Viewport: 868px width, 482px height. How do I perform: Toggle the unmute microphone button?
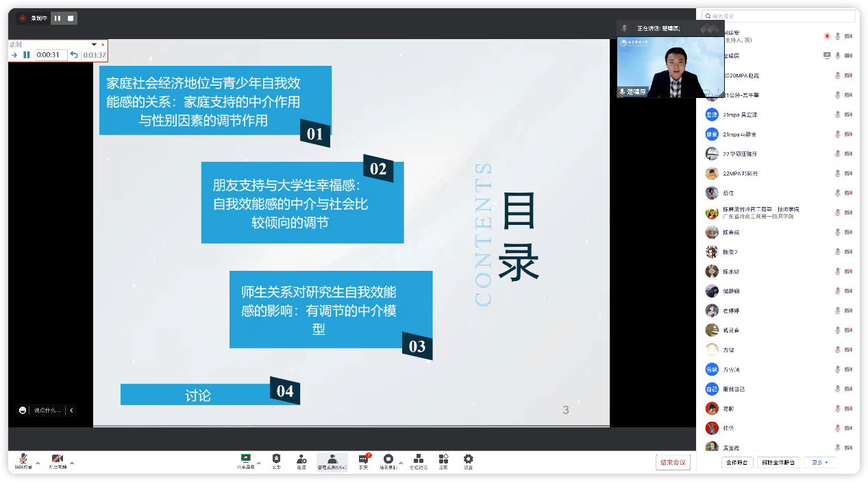[23, 459]
